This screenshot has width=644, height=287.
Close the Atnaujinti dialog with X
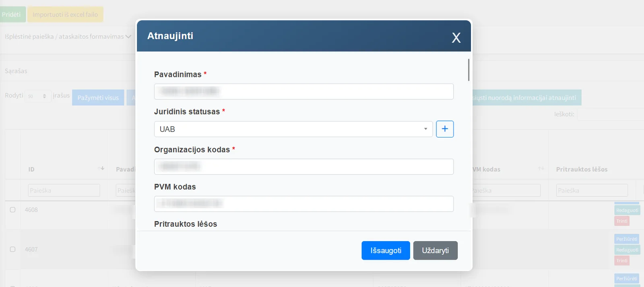pyautogui.click(x=456, y=38)
